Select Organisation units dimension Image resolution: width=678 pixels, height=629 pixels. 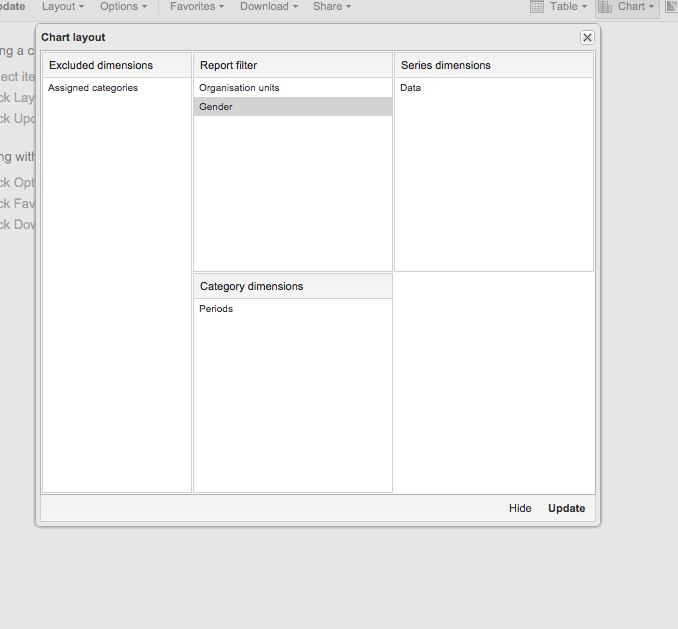point(239,88)
